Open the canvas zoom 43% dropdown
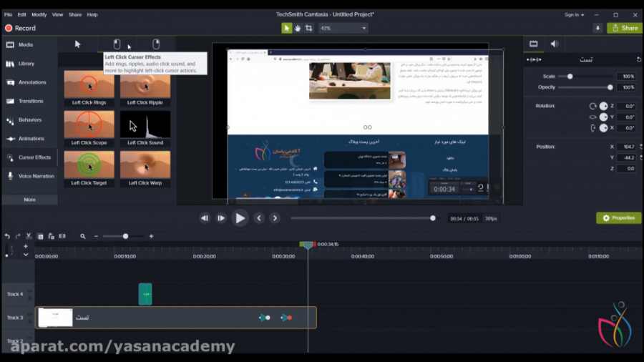644x362 pixels. [x=343, y=29]
